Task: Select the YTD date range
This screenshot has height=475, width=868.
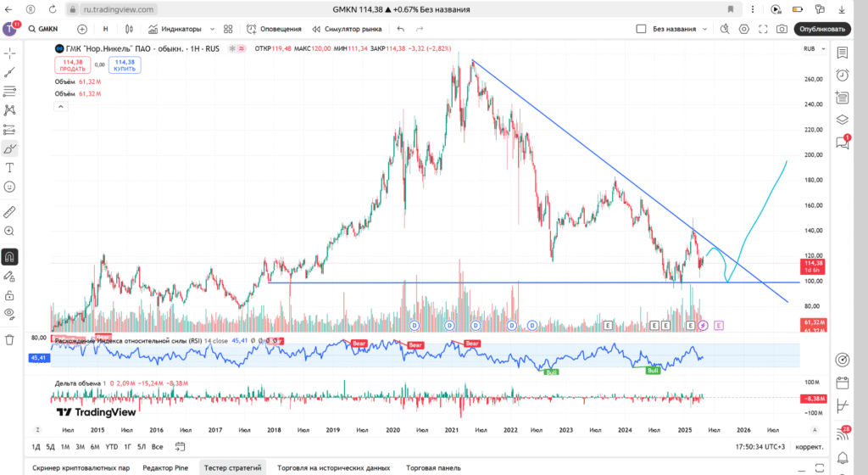Action: pyautogui.click(x=111, y=447)
